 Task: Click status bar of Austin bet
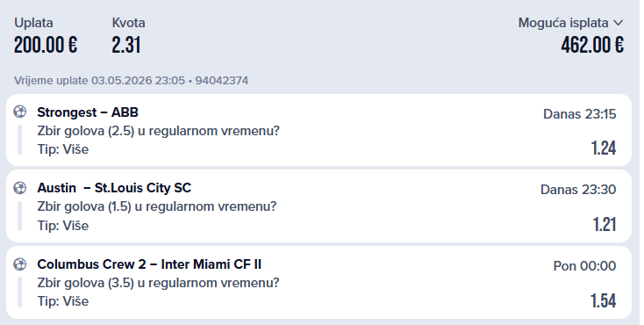click(19, 216)
